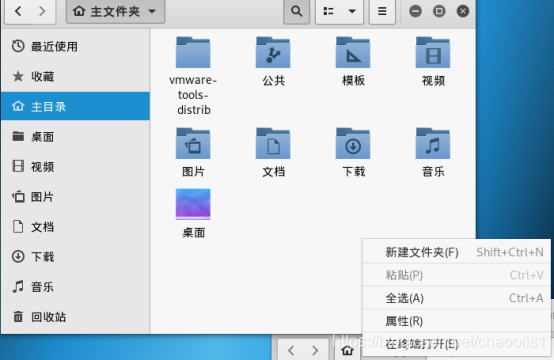The height and width of the screenshot is (360, 554).
Task: Open 图片 in the sidebar
Action: click(x=75, y=196)
